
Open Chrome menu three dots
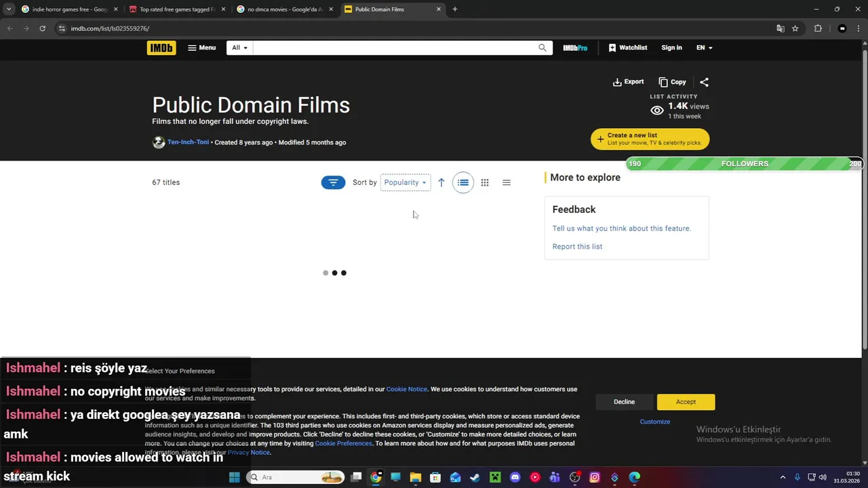click(859, 28)
